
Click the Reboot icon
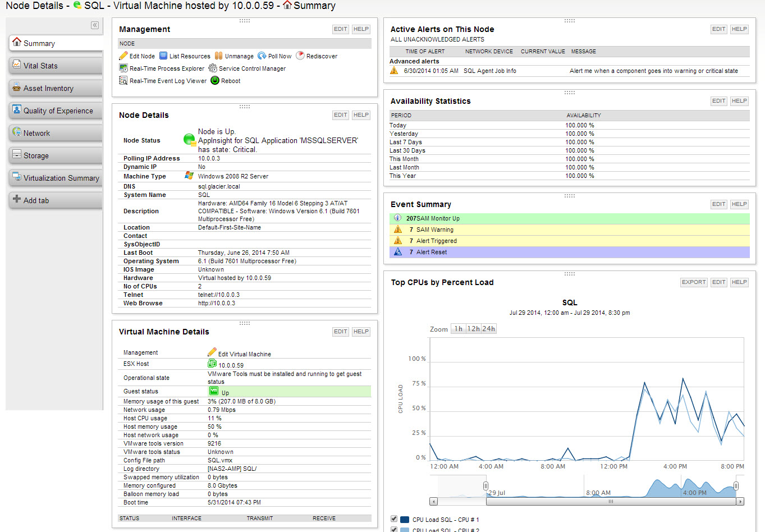tap(214, 80)
